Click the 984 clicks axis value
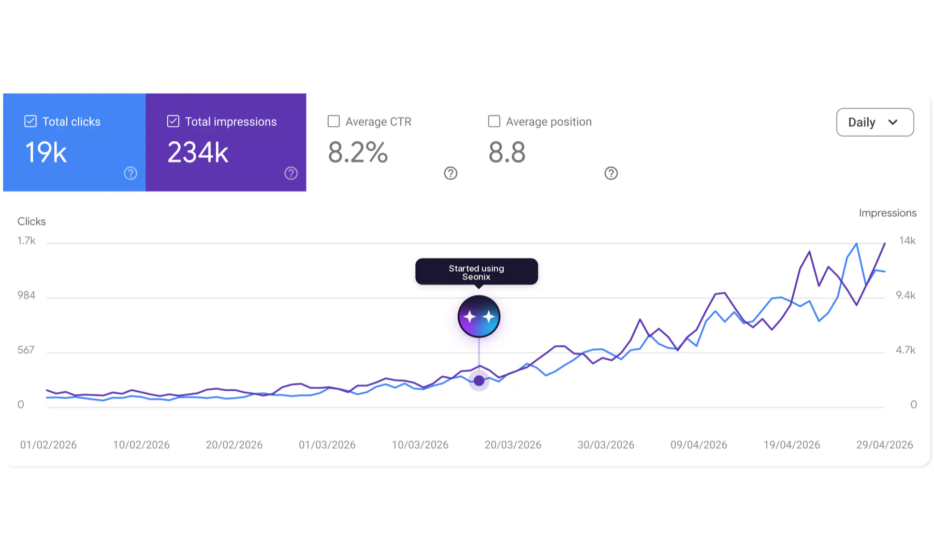 pos(26,296)
